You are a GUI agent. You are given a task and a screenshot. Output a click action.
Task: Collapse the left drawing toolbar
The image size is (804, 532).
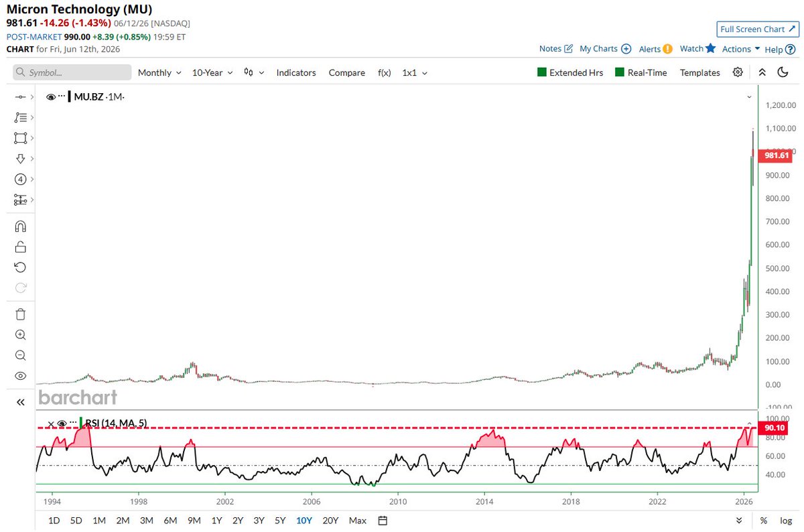(x=20, y=402)
